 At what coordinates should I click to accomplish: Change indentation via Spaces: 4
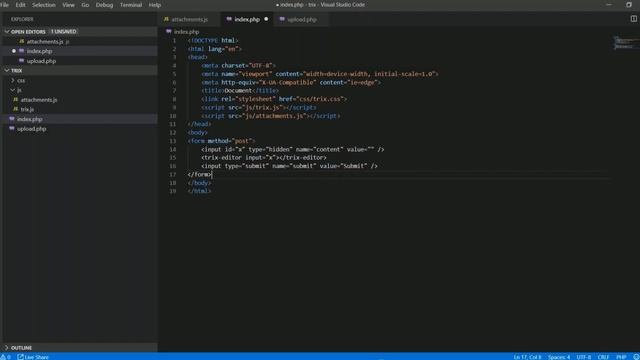[559, 357]
